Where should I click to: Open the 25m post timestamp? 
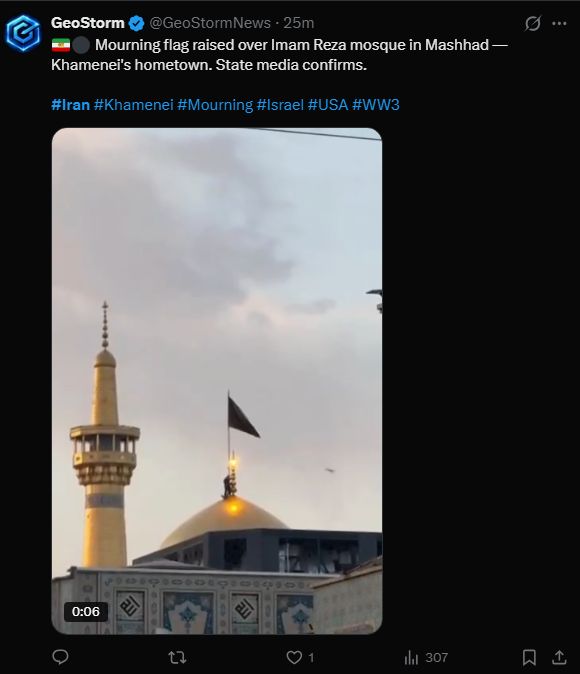pos(298,23)
